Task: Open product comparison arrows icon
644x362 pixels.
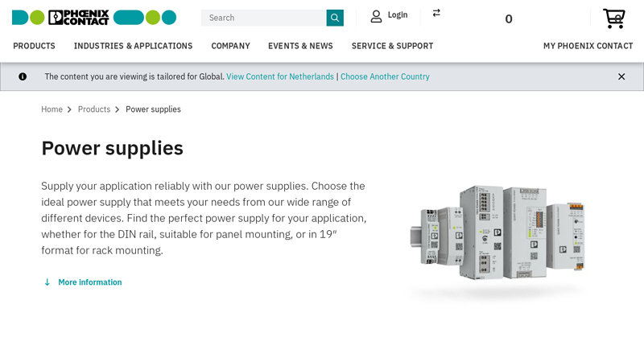Action: pyautogui.click(x=436, y=13)
